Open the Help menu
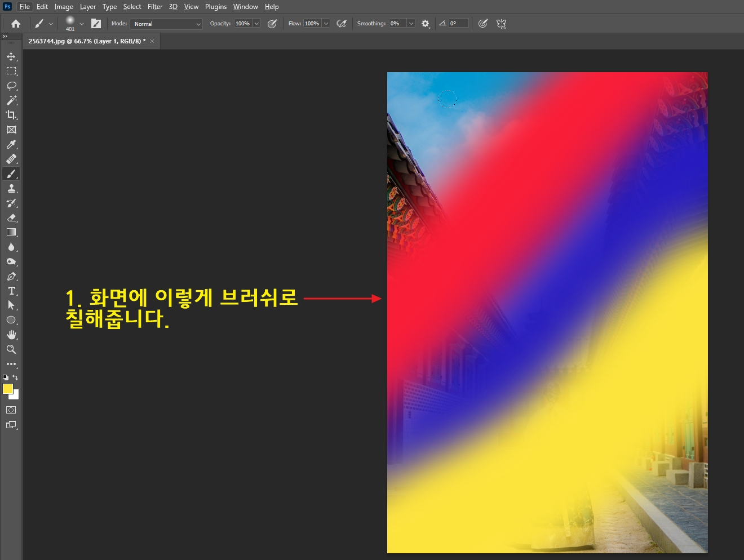 272,7
